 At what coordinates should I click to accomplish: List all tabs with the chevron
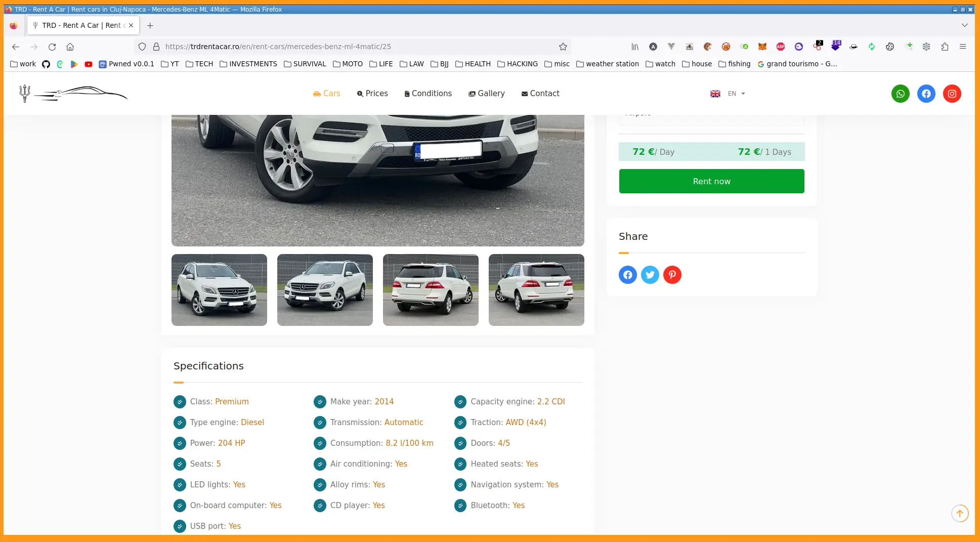(964, 25)
